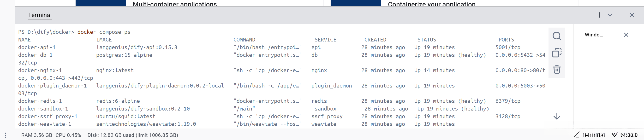
Task: Close the Terminal panel
Action: (x=632, y=15)
